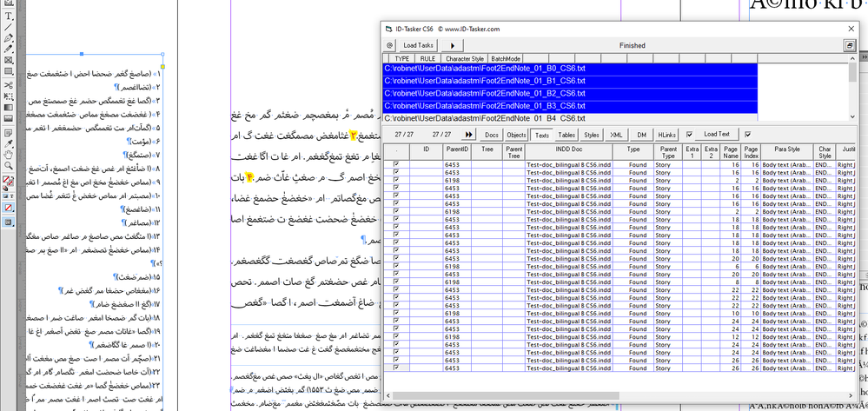
Task: Close the ID-Tasker CS6 window
Action: pos(851,29)
